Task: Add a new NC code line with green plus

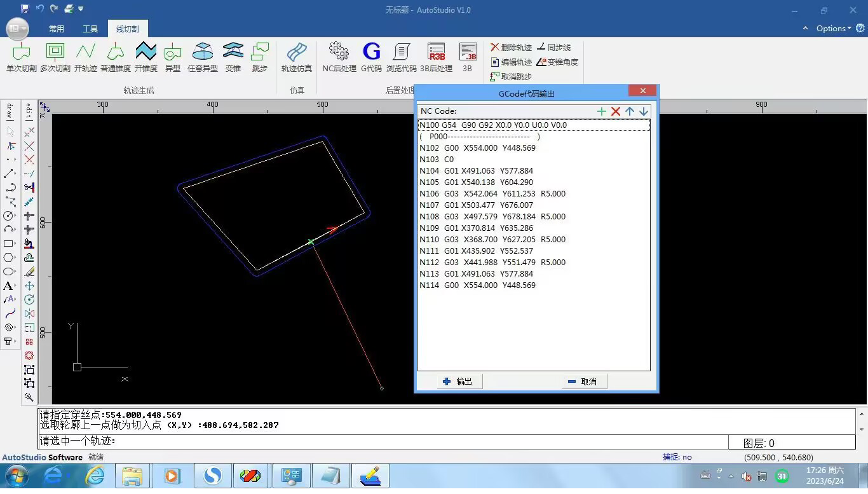Action: tap(601, 111)
